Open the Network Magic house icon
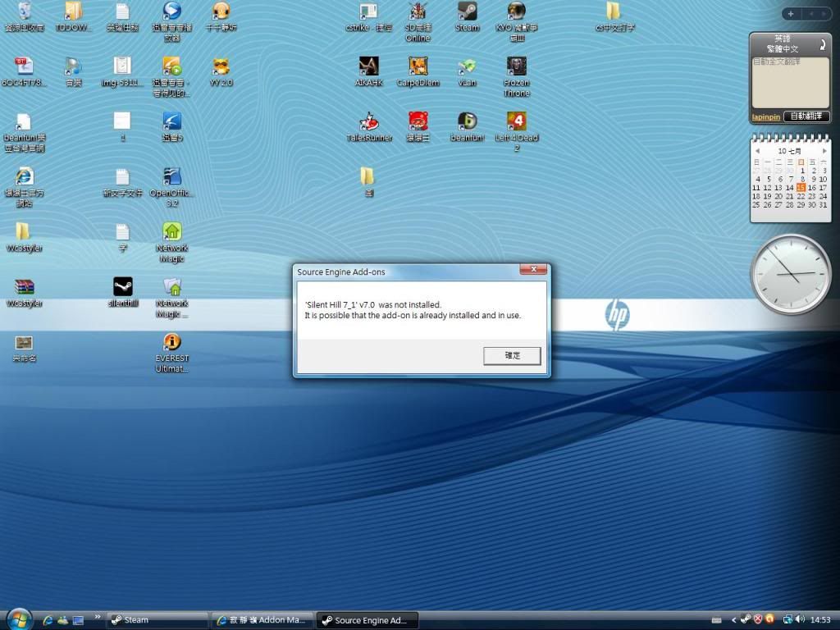 [171, 232]
